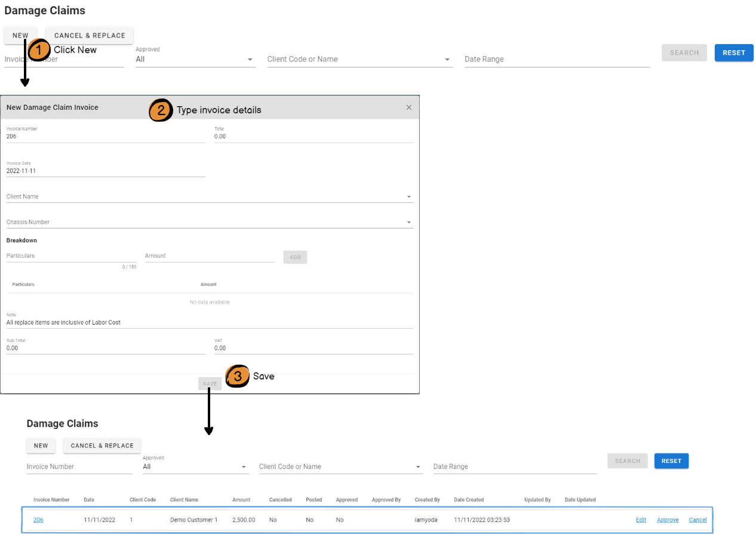Click Cancel link for invoice 206
The image size is (756, 534).
[697, 520]
